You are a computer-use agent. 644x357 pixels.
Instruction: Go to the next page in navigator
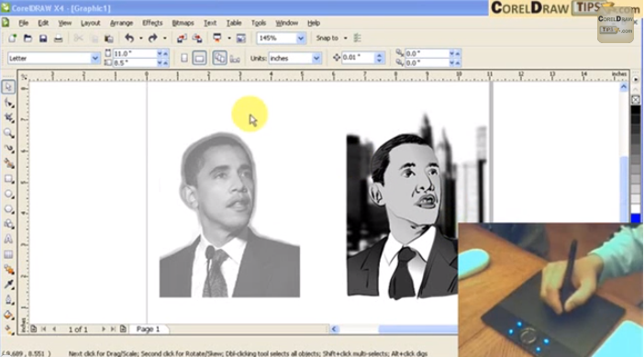[x=103, y=329]
